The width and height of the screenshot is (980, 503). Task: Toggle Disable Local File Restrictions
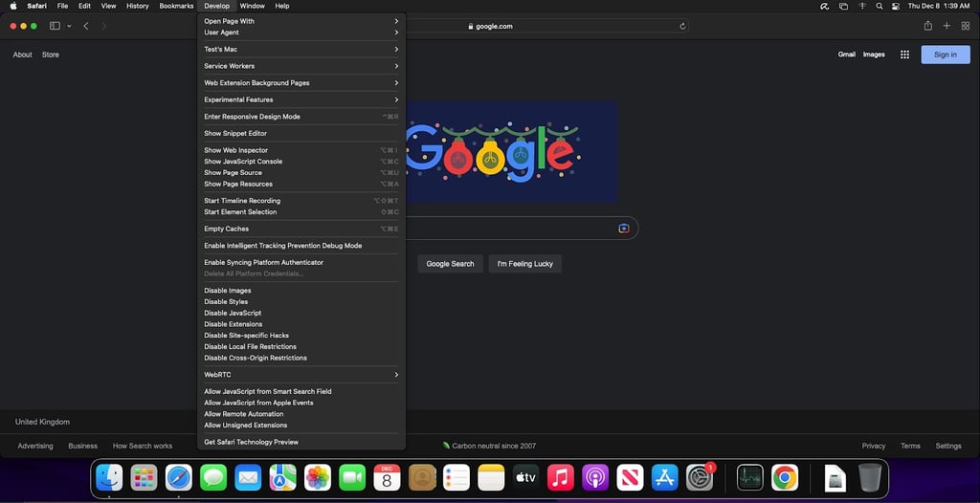(301, 346)
